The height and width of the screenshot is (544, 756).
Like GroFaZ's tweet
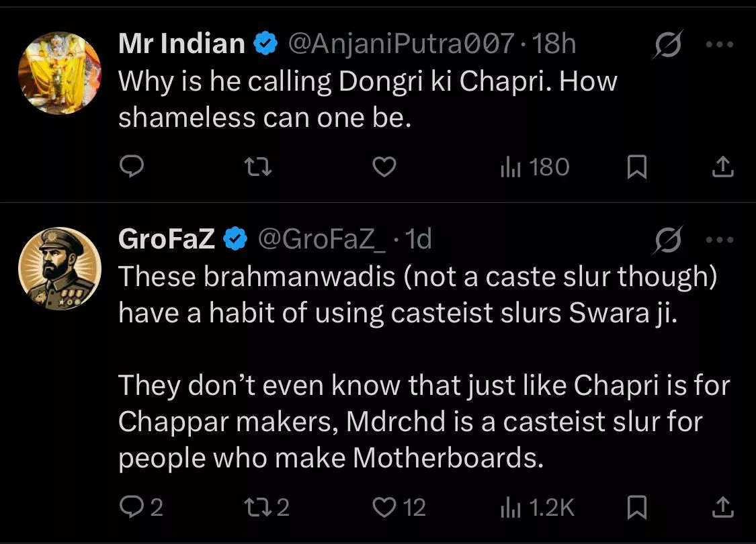point(399,507)
